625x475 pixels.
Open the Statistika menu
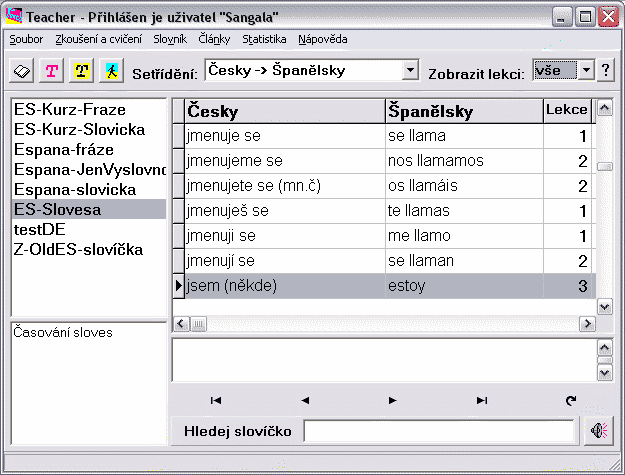pos(264,39)
